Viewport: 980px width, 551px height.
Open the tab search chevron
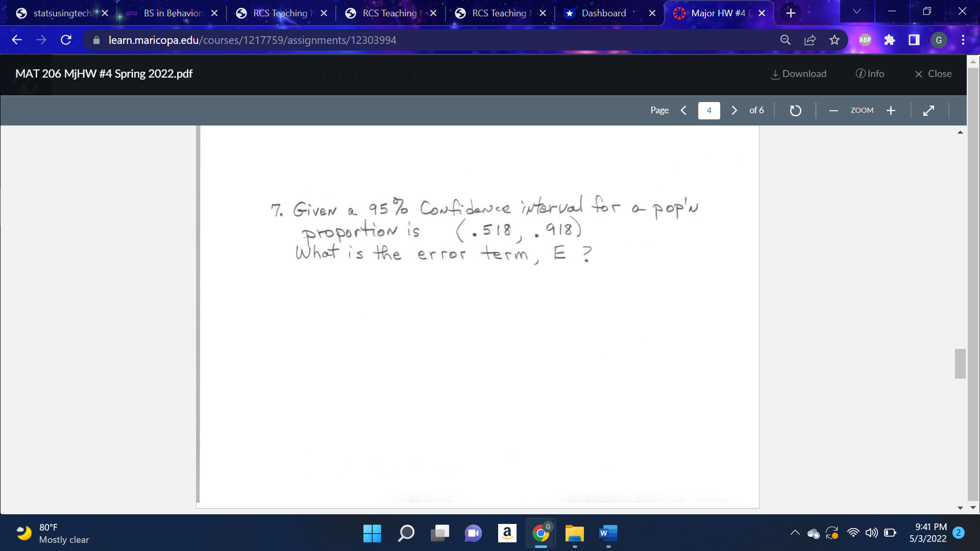856,11
